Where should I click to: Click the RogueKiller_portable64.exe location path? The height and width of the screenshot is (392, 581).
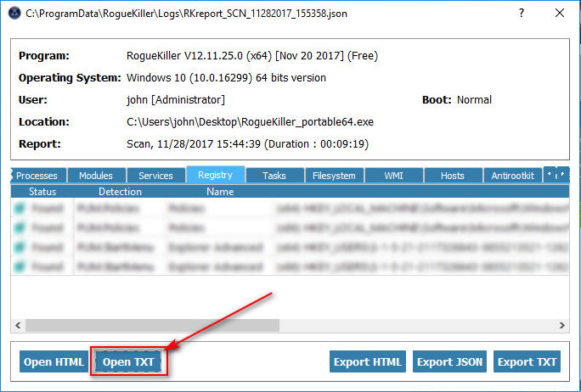(x=250, y=122)
